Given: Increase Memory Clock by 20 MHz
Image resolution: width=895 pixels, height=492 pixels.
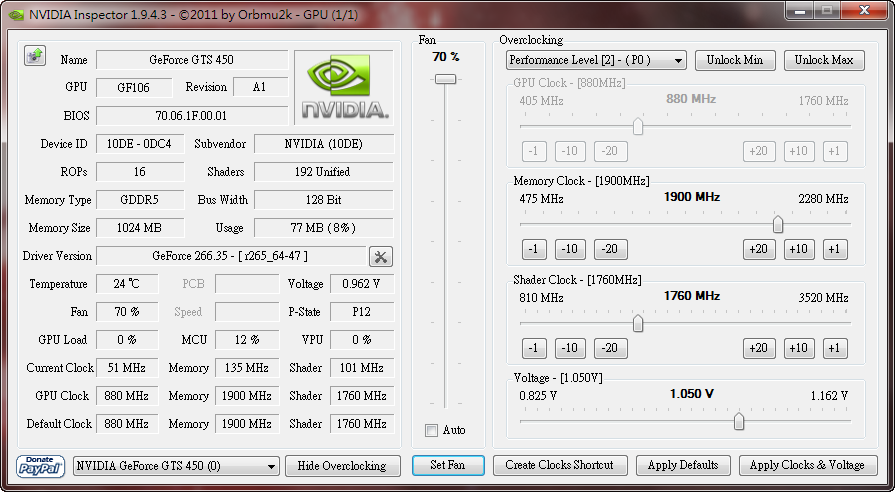Looking at the screenshot, I should [759, 249].
